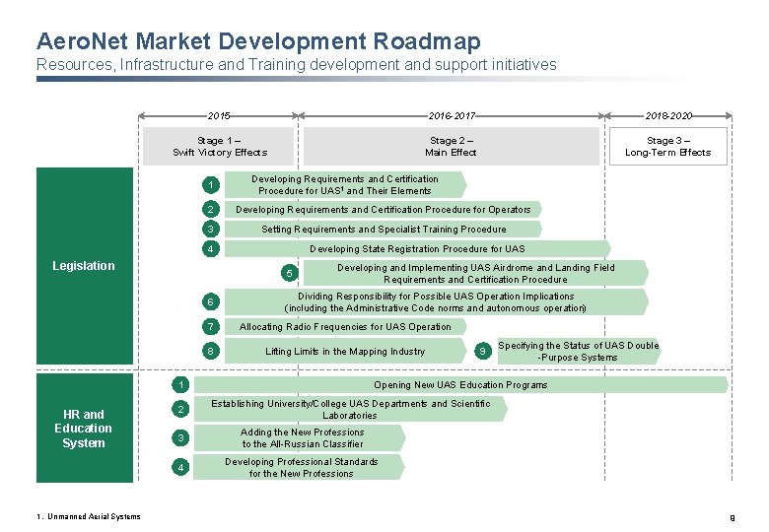Click the Legislation number 4 circle
This screenshot has height=532, width=769.
211,248
